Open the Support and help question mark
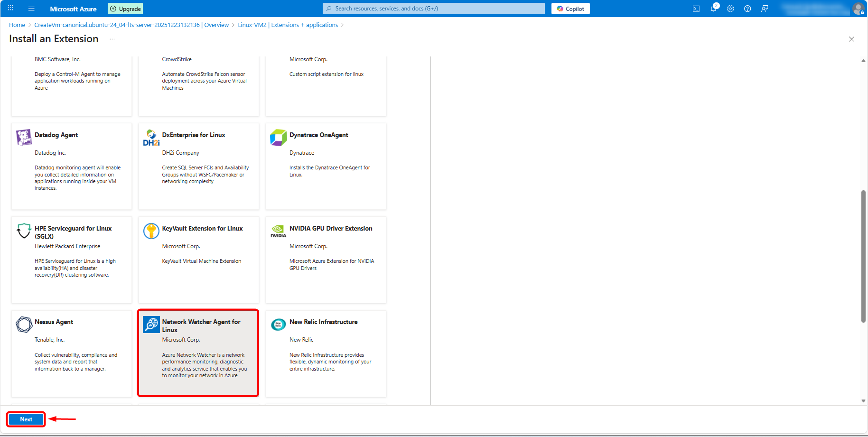Viewport: 868px width, 437px height. [747, 9]
